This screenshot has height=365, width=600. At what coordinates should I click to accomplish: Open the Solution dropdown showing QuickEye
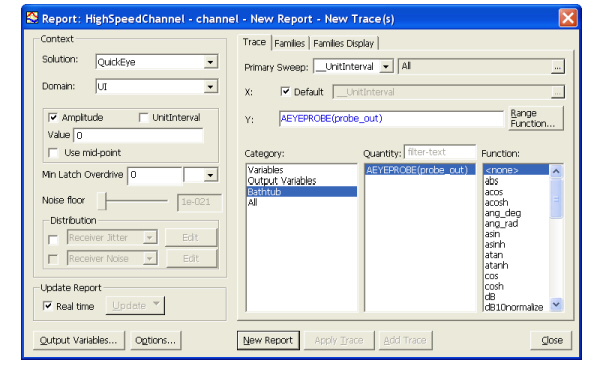[210, 62]
